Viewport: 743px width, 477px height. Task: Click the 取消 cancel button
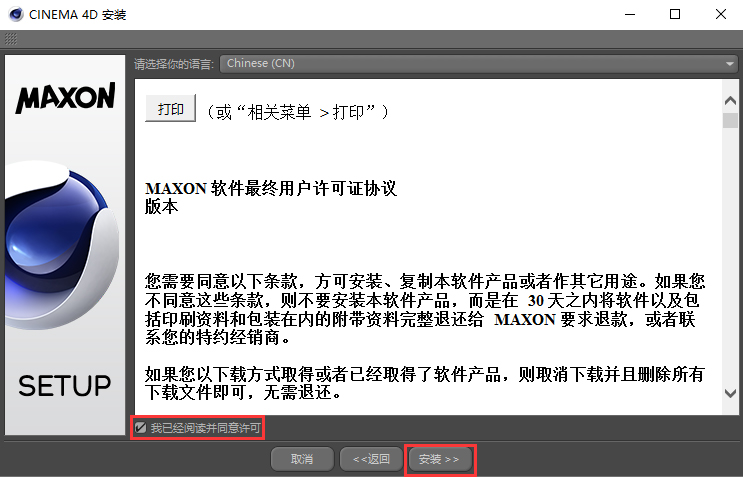302,459
